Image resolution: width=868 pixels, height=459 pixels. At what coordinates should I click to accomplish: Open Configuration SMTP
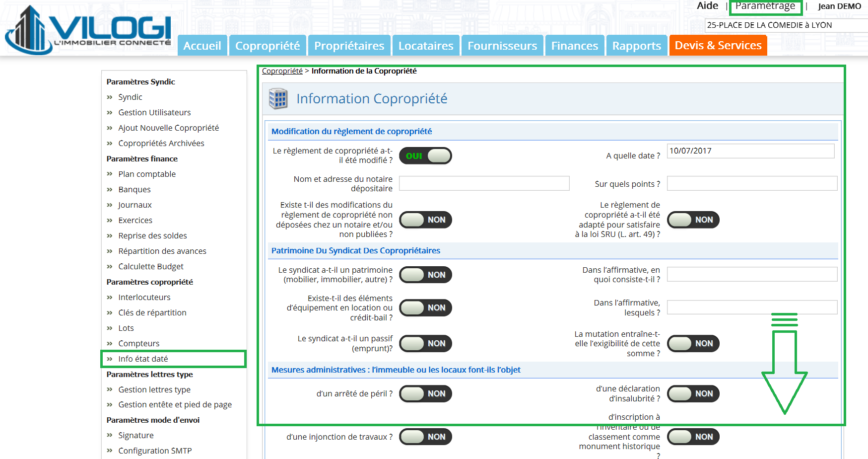(155, 451)
